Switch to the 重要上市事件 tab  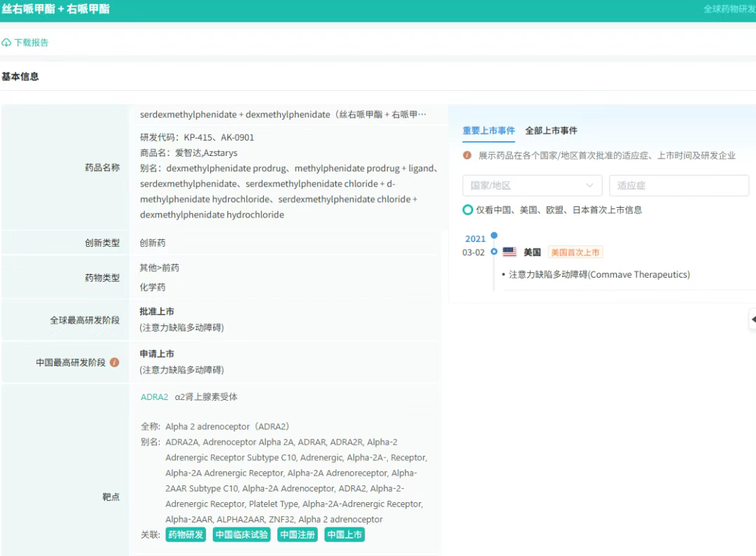(x=489, y=131)
